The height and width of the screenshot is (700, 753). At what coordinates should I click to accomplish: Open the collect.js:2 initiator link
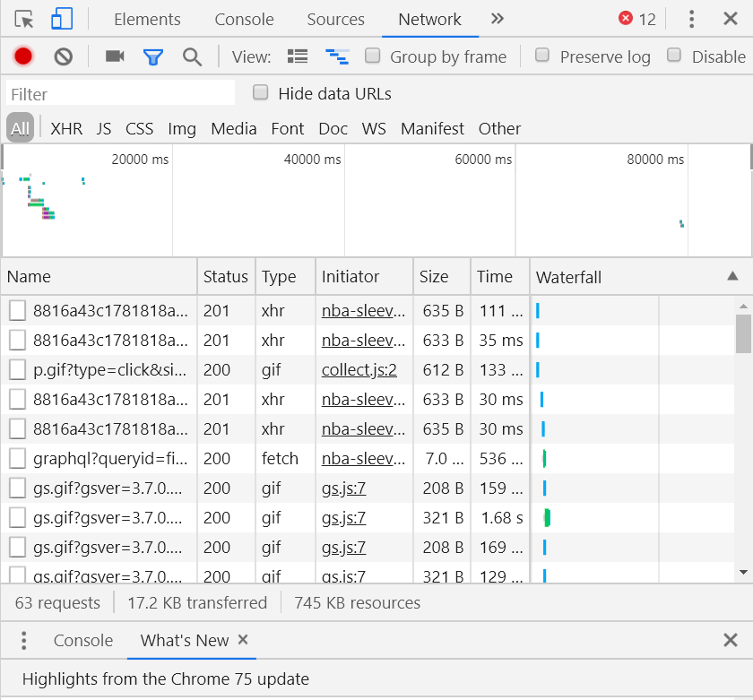coord(359,369)
